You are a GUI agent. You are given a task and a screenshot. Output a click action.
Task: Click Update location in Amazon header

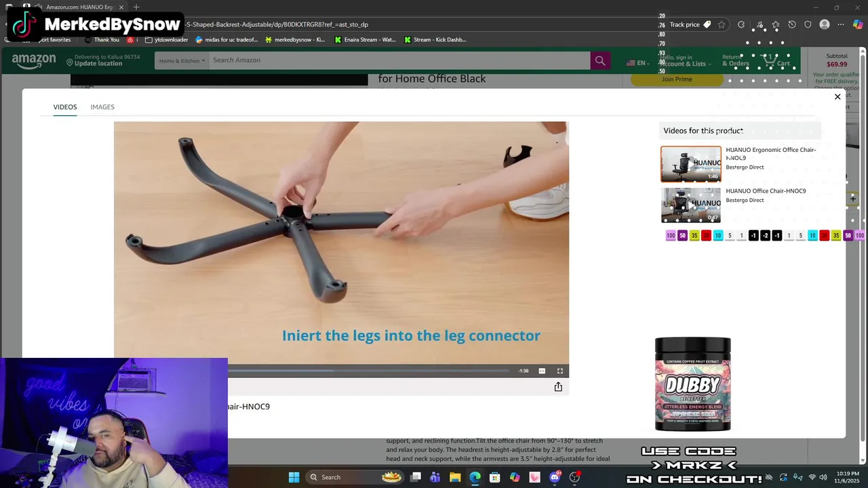click(98, 64)
